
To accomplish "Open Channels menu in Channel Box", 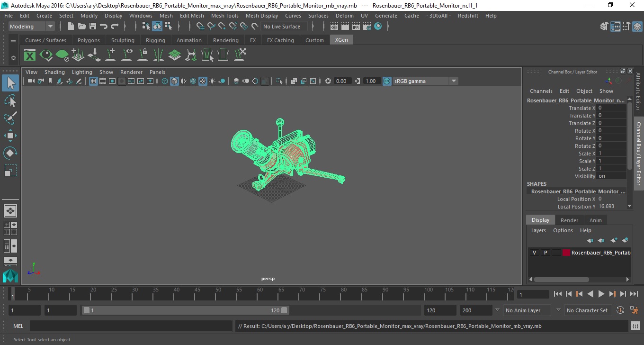I will tap(541, 91).
